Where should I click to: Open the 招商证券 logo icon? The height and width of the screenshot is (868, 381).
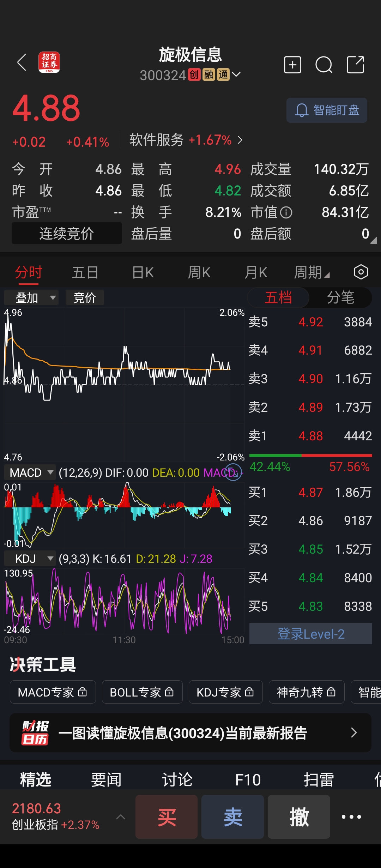[49, 62]
